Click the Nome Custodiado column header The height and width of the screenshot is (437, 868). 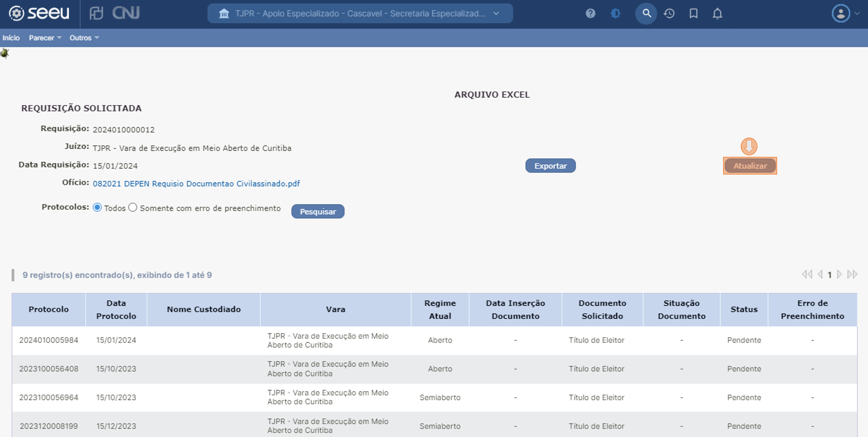[204, 310]
